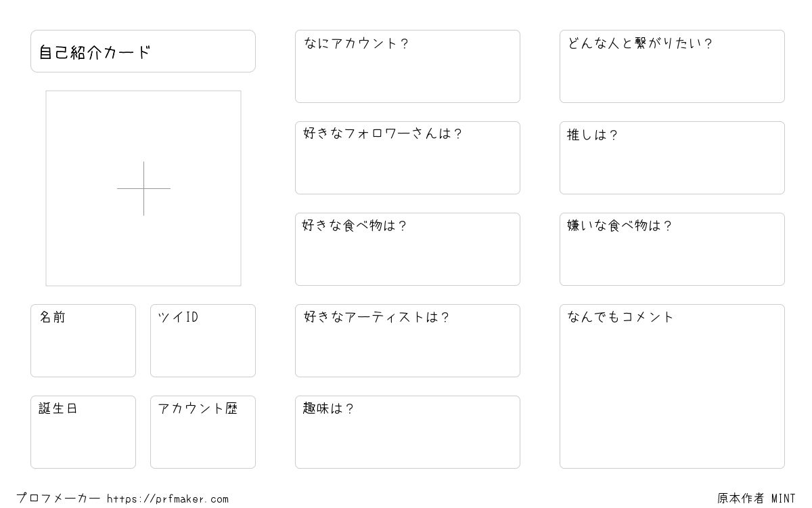Open the https://prfmaker.com link
This screenshot has height=508, width=812.
(168, 499)
